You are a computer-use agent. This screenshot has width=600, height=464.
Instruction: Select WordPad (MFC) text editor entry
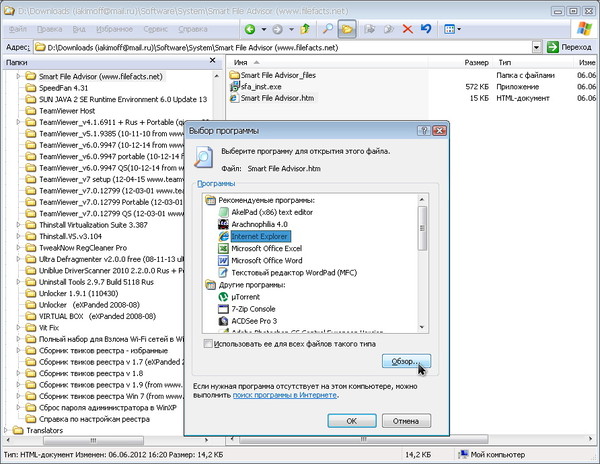coord(294,273)
